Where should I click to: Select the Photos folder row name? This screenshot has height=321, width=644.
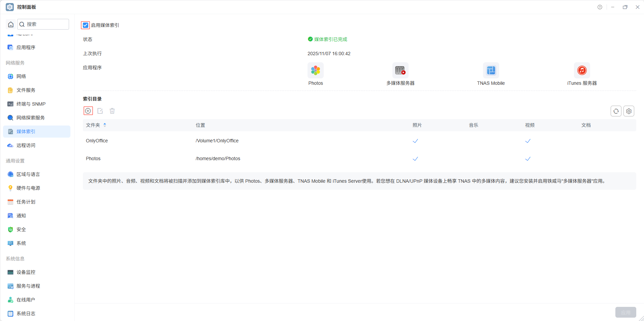(x=93, y=158)
